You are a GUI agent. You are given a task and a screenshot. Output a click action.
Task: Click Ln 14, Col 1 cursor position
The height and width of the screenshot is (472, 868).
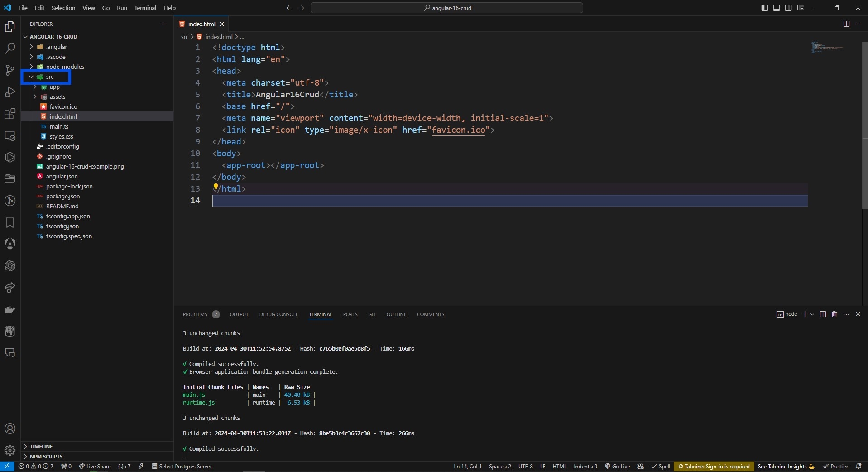(x=468, y=466)
